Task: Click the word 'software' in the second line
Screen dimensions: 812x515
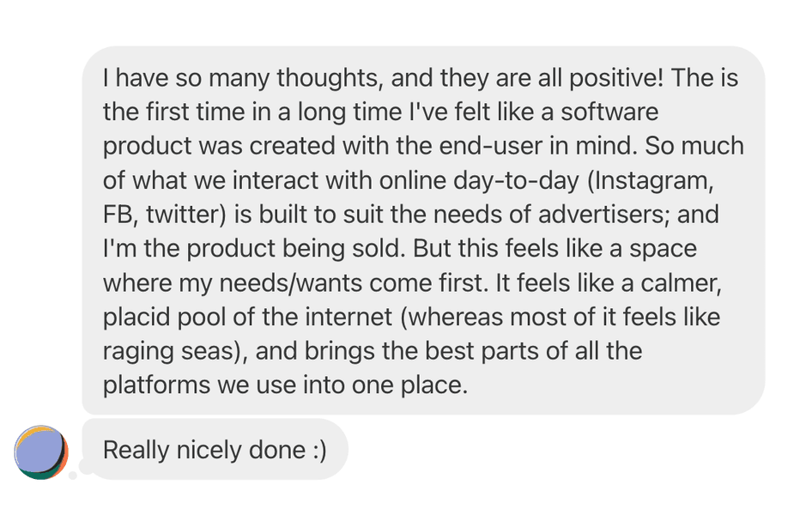Action: [609, 112]
